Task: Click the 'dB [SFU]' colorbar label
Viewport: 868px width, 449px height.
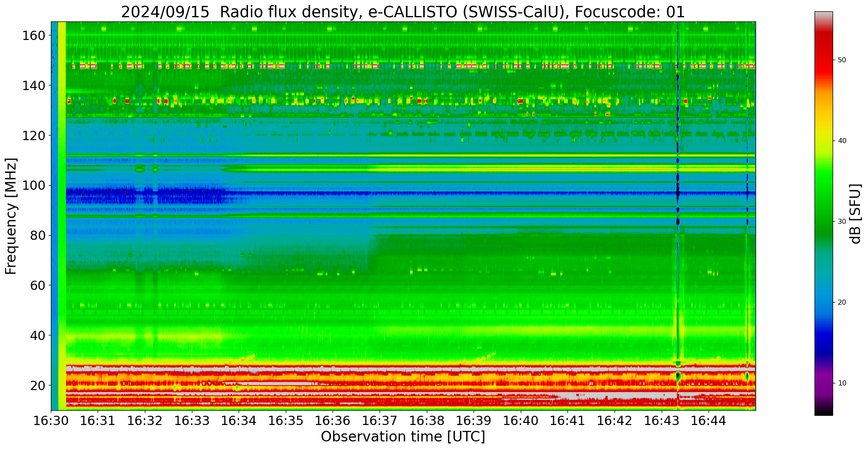Action: pyautogui.click(x=855, y=214)
